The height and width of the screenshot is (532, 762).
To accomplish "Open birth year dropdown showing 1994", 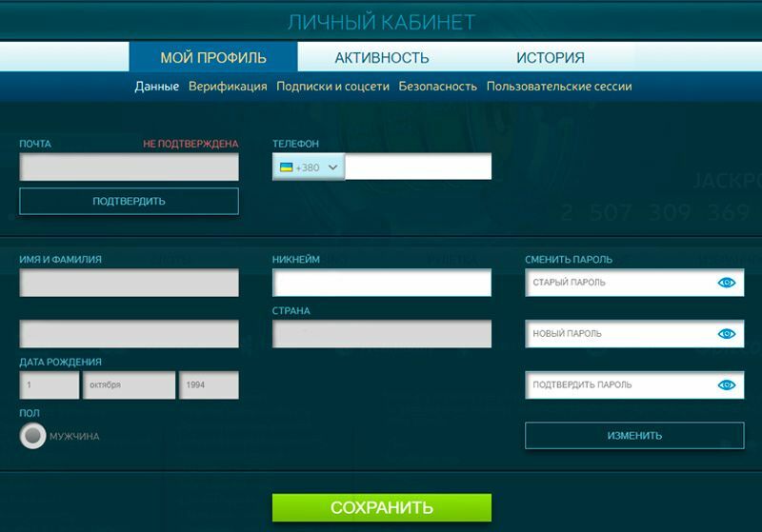I will (x=209, y=384).
